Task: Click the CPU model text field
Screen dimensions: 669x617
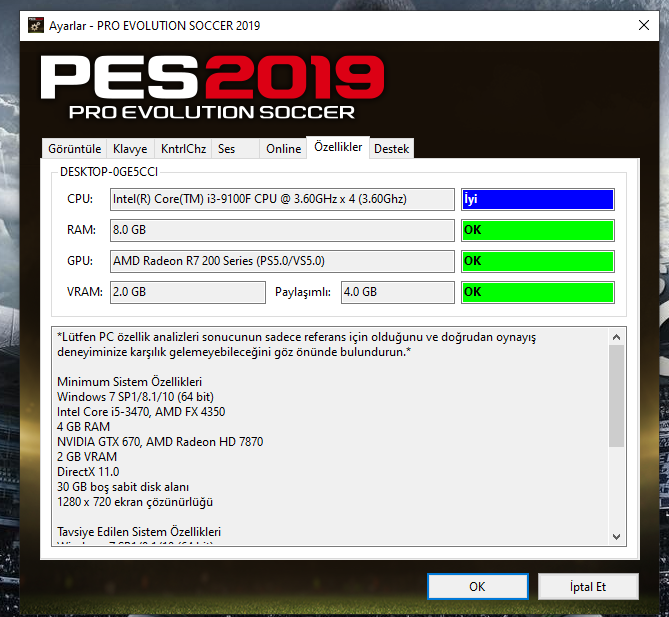Action: (282, 199)
